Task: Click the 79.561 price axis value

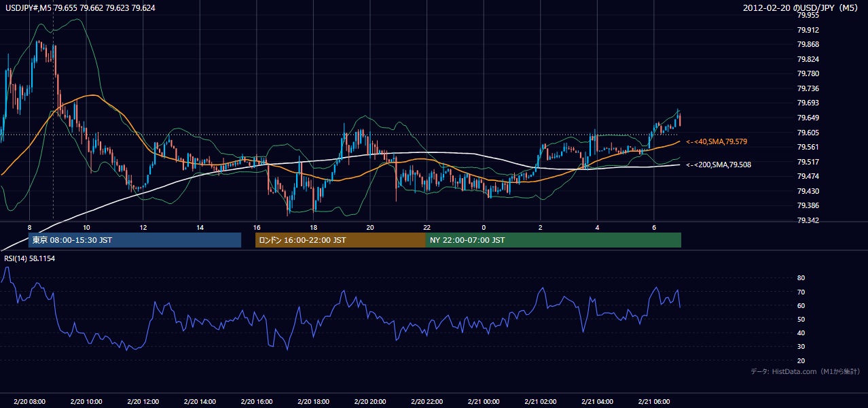Action: pos(808,148)
